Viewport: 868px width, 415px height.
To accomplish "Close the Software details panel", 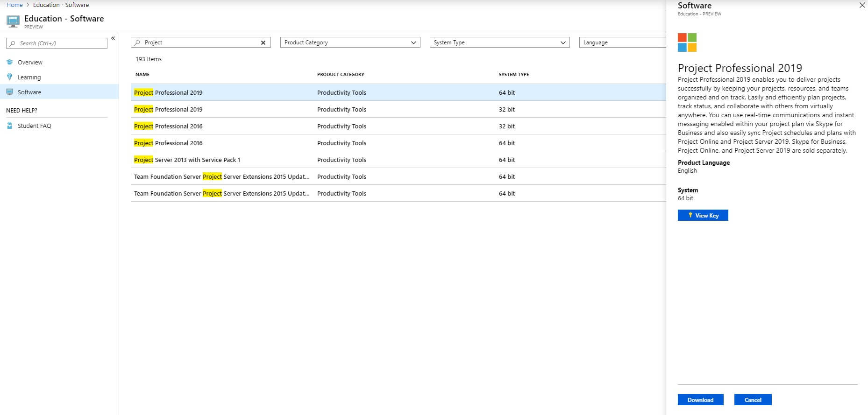I will click(x=862, y=6).
